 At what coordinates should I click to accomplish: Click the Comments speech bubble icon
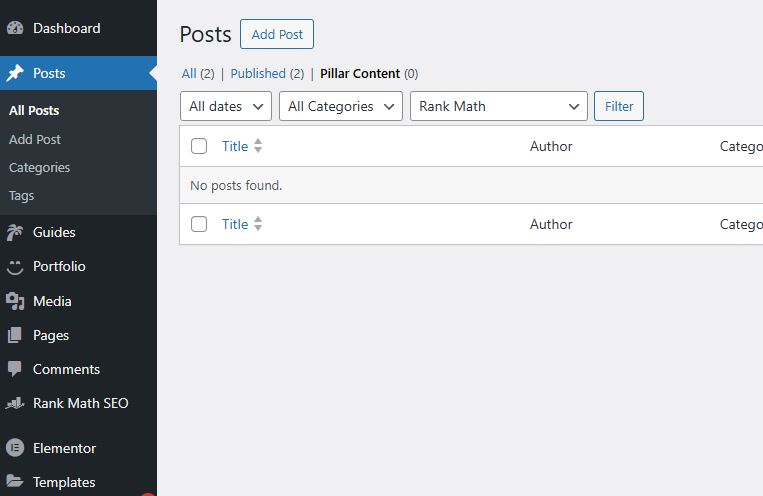click(x=15, y=369)
